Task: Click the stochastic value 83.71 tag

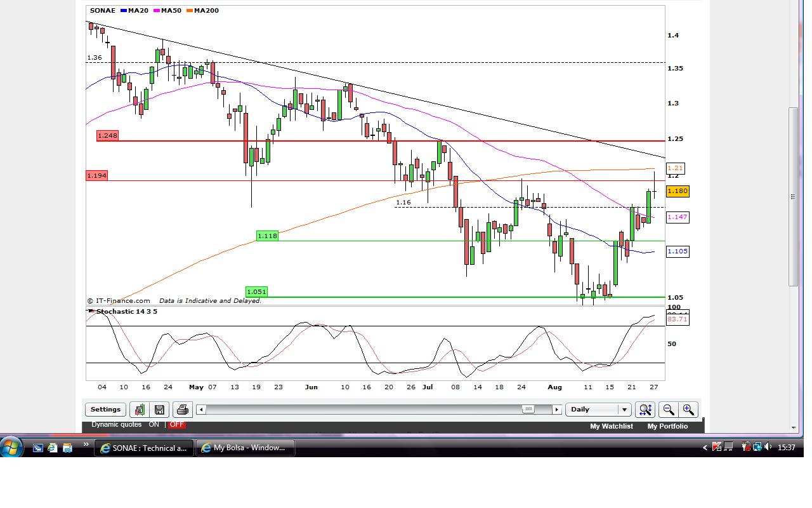Action: point(678,319)
